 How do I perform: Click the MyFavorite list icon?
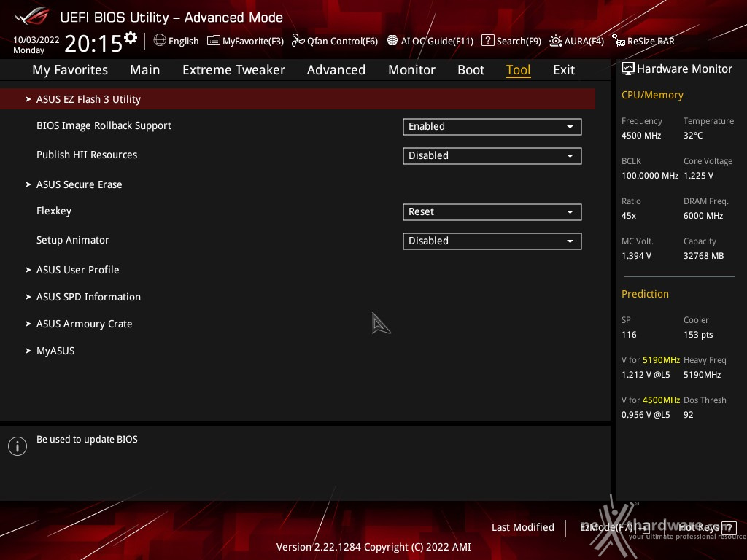tap(214, 41)
